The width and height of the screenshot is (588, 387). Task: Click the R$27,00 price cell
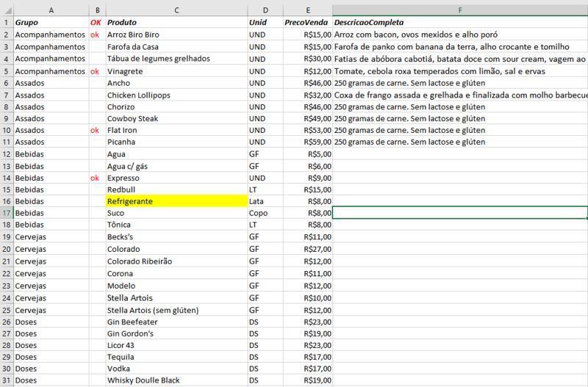coord(308,249)
